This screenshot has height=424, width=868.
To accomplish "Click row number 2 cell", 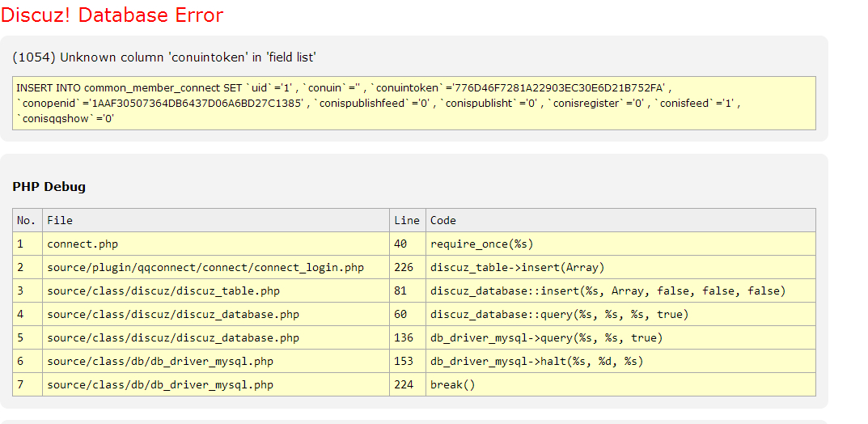I will click(28, 267).
